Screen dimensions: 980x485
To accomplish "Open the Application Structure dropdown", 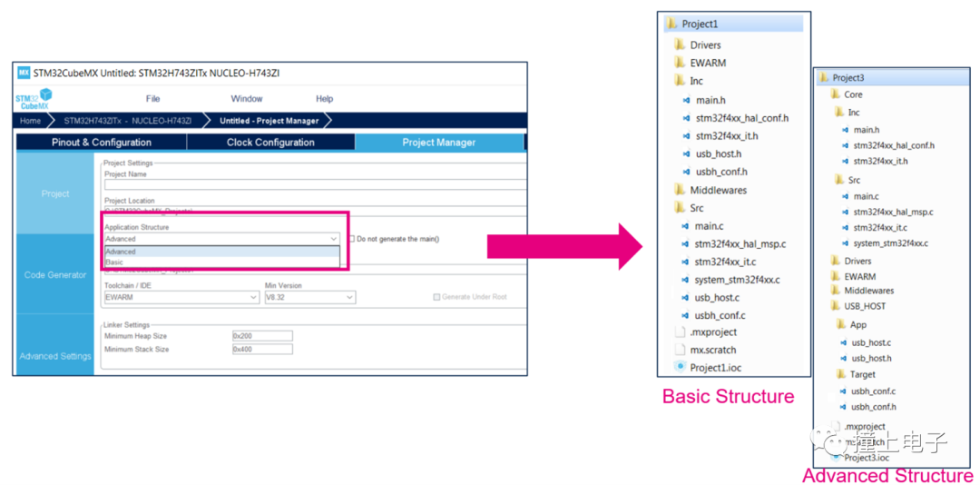I will (x=222, y=239).
